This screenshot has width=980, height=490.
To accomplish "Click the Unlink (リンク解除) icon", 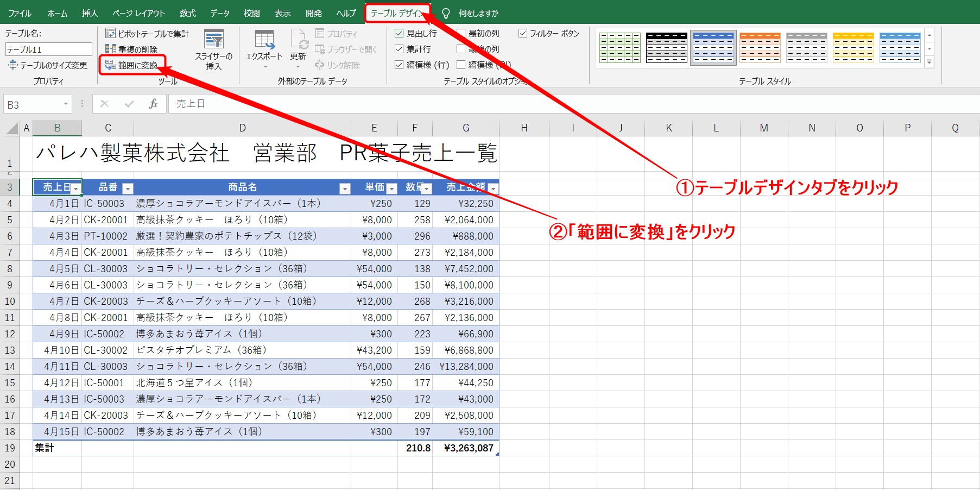I will click(320, 65).
